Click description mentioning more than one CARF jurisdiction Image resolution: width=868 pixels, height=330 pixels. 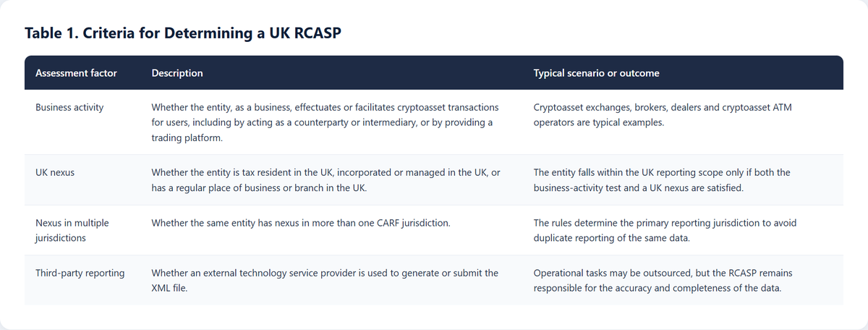pyautogui.click(x=301, y=223)
